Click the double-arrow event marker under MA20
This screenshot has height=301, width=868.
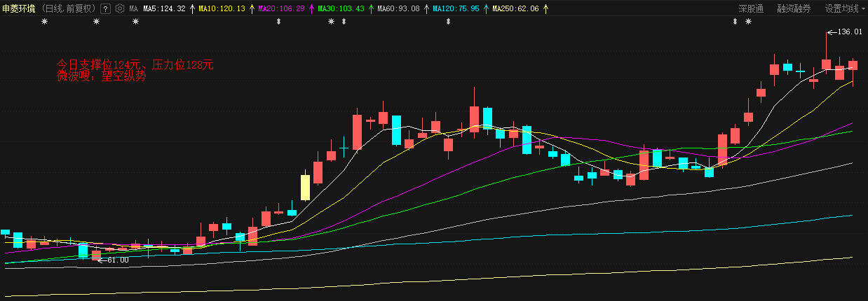point(279,22)
